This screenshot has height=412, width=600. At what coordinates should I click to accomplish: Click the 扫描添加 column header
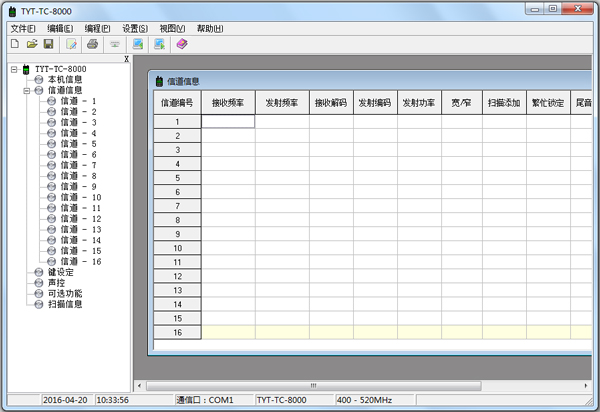pyautogui.click(x=504, y=103)
